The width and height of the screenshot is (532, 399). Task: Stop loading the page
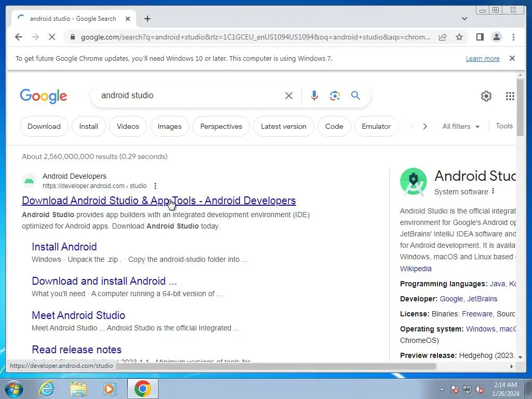(52, 37)
